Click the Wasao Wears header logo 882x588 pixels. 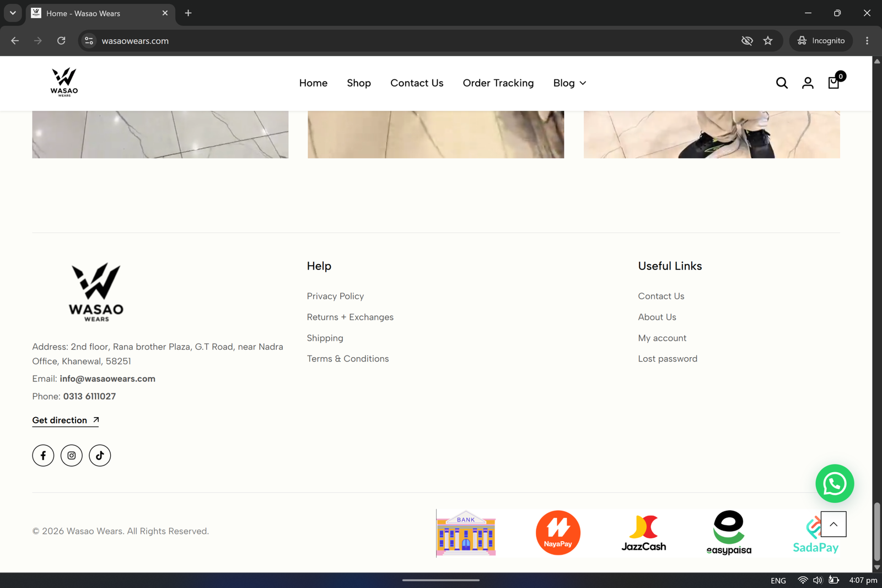[64, 82]
